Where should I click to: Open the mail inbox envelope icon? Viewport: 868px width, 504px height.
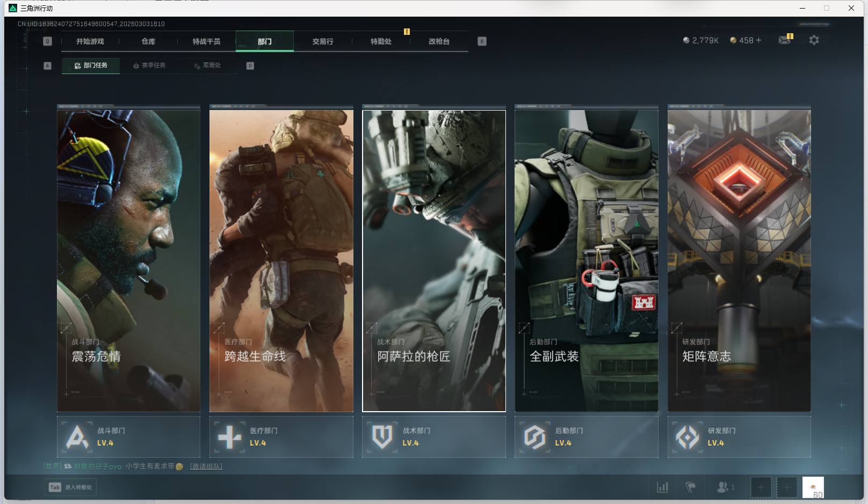point(784,40)
